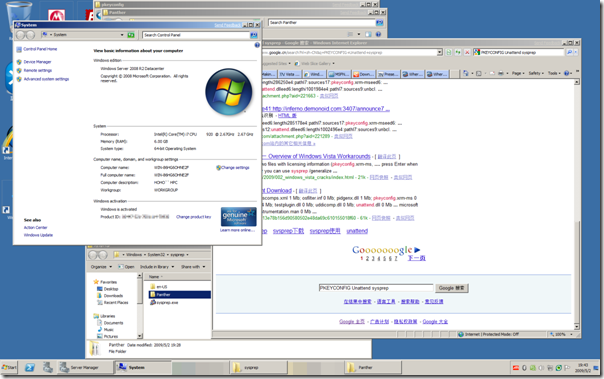Click the IE search box magnifier button
Screen dimensions: 604x379
click(569, 52)
